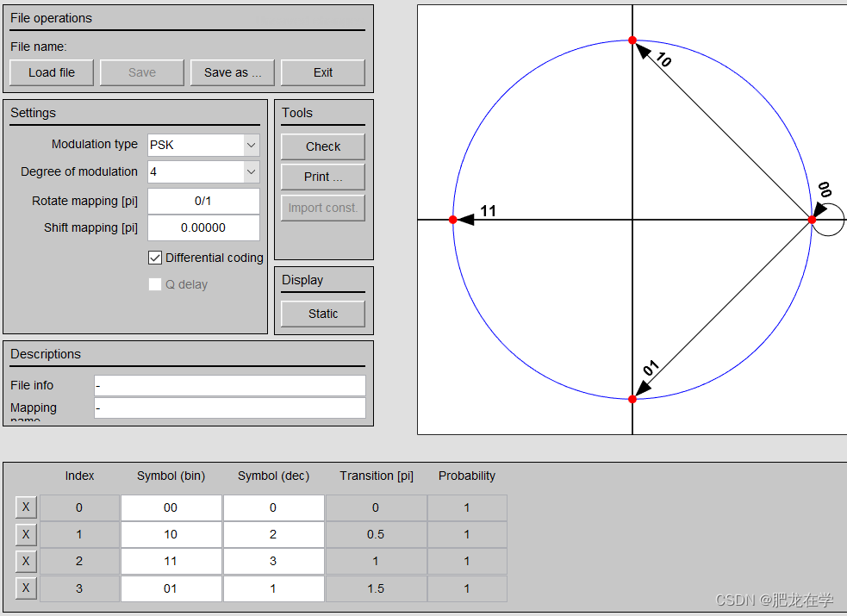This screenshot has width=847, height=616.
Task: Click the Shift mapping [pi] field
Action: point(203,227)
